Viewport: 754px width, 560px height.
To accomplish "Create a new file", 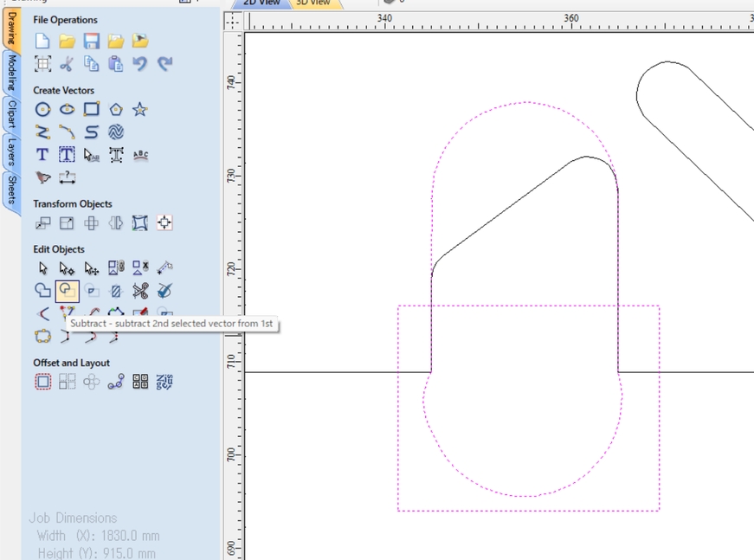I will point(42,41).
